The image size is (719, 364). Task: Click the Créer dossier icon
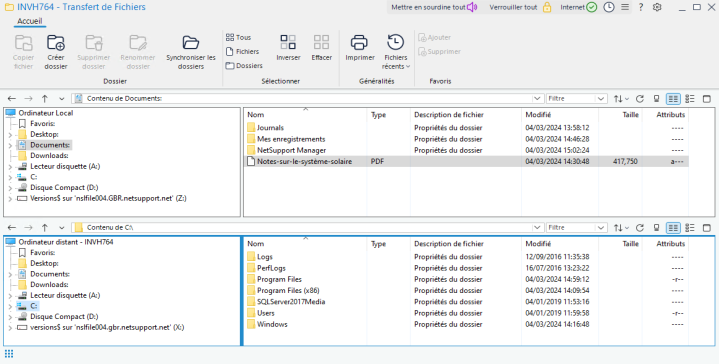(x=56, y=43)
